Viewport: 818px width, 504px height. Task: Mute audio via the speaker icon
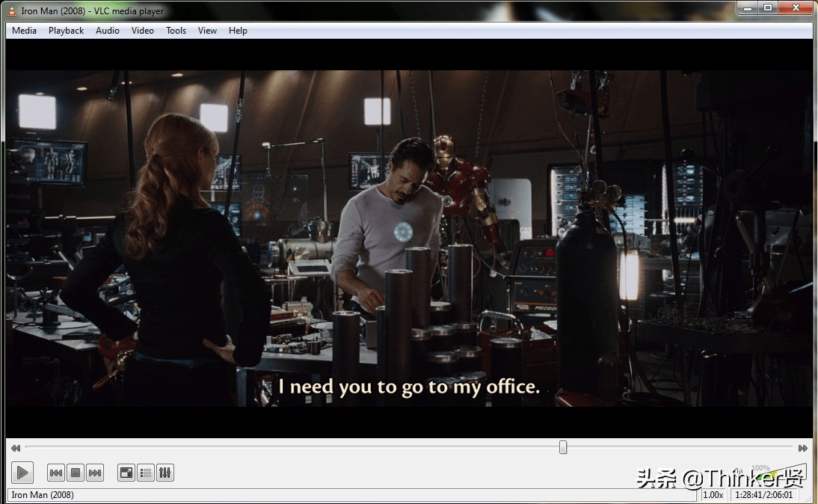pos(739,472)
